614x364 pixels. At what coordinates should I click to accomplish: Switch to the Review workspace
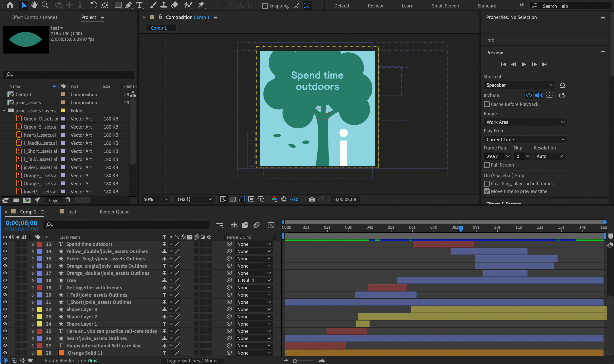[x=375, y=6]
